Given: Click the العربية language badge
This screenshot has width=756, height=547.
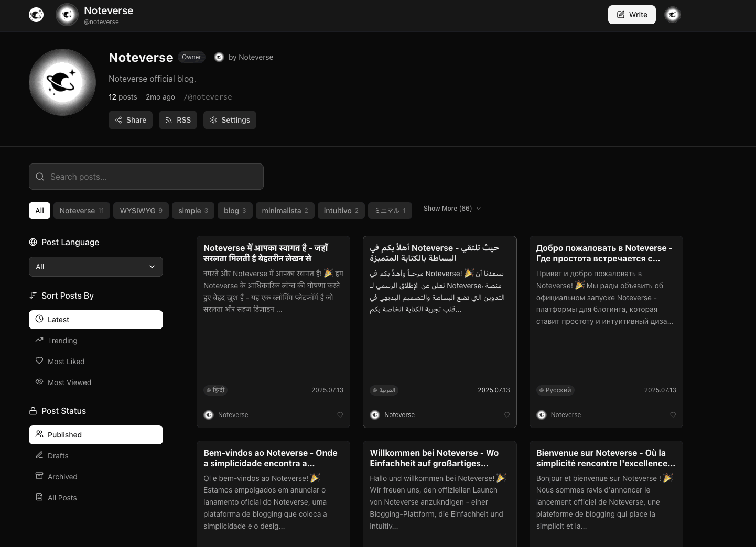Looking at the screenshot, I should pos(384,390).
